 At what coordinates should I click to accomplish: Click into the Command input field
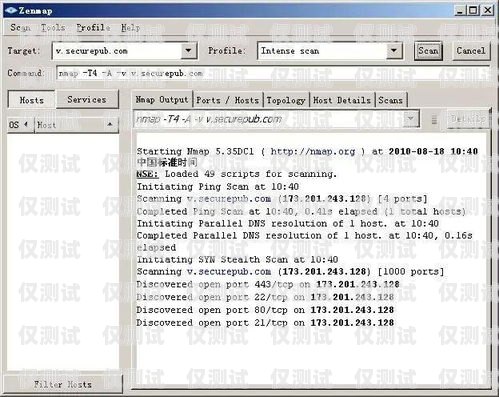pos(273,73)
